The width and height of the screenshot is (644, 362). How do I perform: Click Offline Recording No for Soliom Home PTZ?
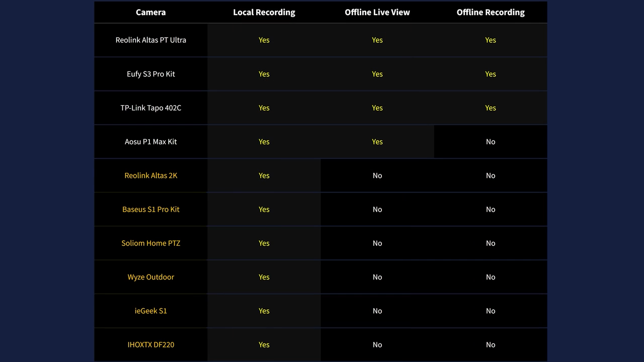491,243
